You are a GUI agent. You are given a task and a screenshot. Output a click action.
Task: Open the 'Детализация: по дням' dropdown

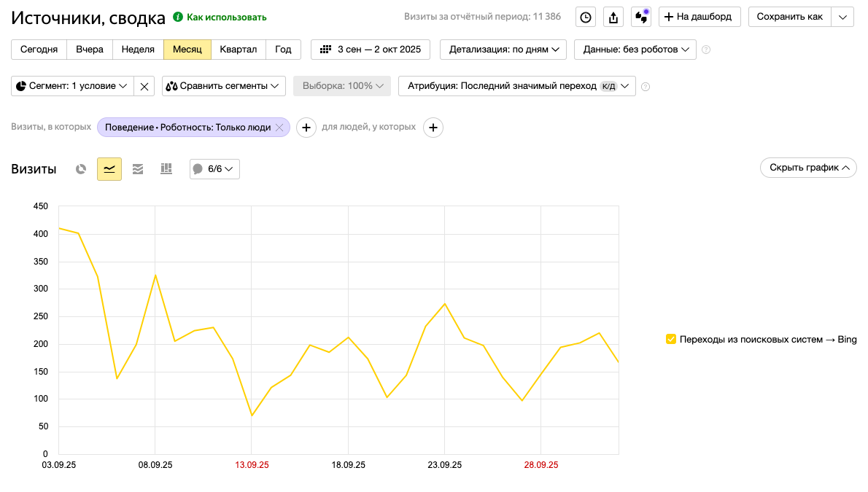pyautogui.click(x=503, y=50)
